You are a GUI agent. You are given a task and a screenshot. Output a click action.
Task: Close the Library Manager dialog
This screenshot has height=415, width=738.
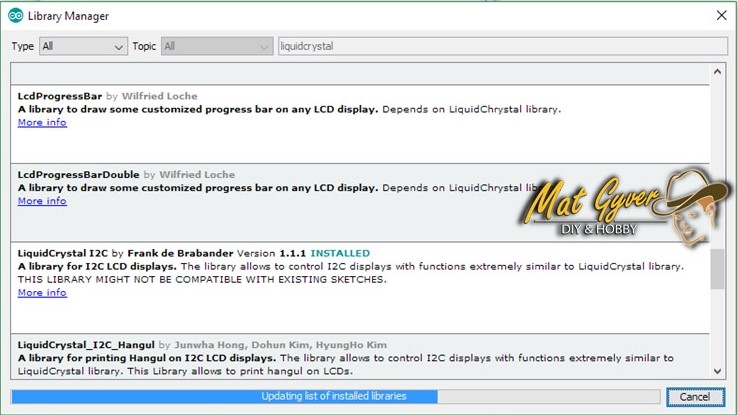click(x=720, y=16)
